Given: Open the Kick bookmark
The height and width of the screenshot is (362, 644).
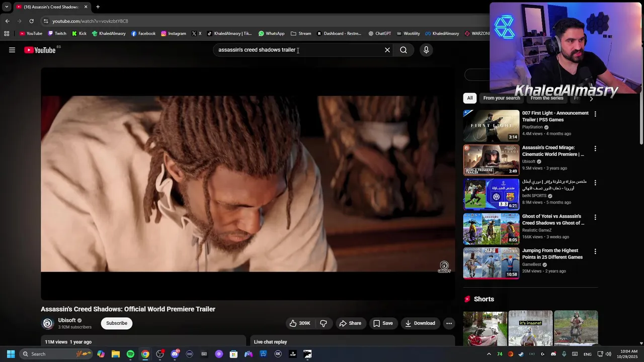Looking at the screenshot, I should click(x=79, y=34).
